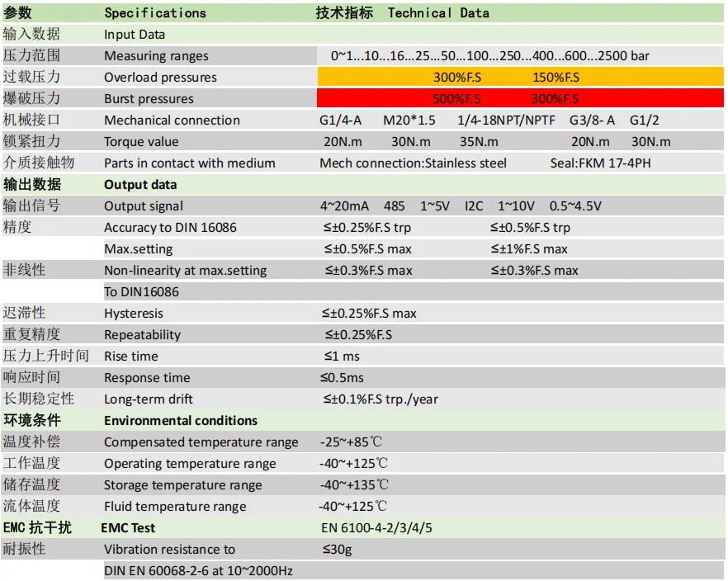This screenshot has height=581, width=728.
Task: Click 'Max.setting' label
Action: 139,249
